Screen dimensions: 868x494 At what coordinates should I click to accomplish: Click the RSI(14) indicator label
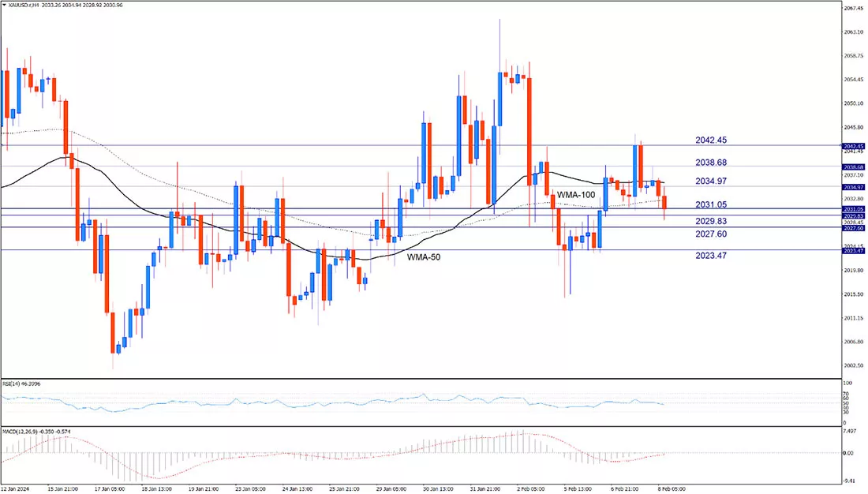click(21, 384)
